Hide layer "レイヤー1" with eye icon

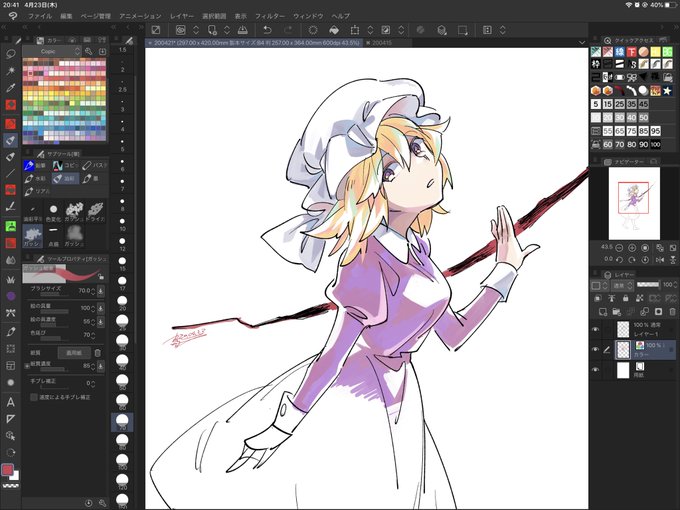tap(595, 329)
